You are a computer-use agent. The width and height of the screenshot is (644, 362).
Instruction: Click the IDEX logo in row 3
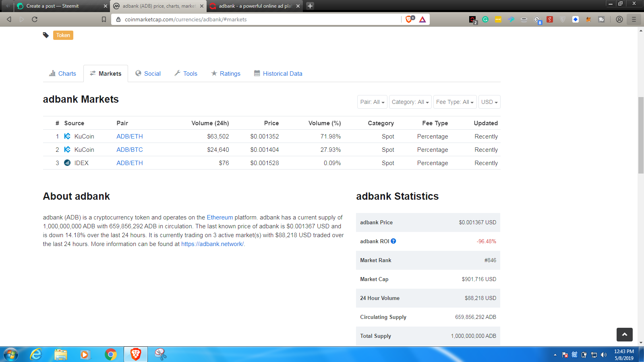(x=67, y=163)
